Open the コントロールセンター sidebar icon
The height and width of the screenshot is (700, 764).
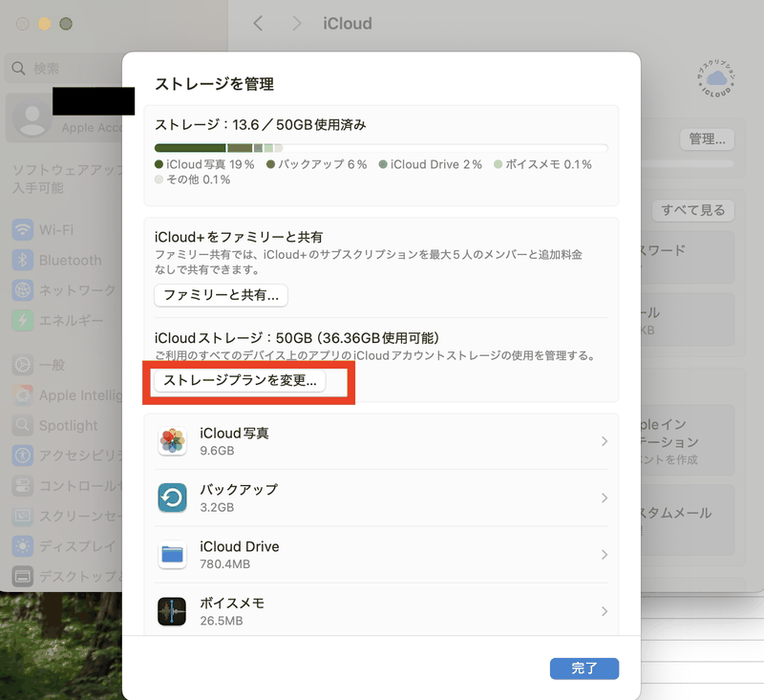22,486
